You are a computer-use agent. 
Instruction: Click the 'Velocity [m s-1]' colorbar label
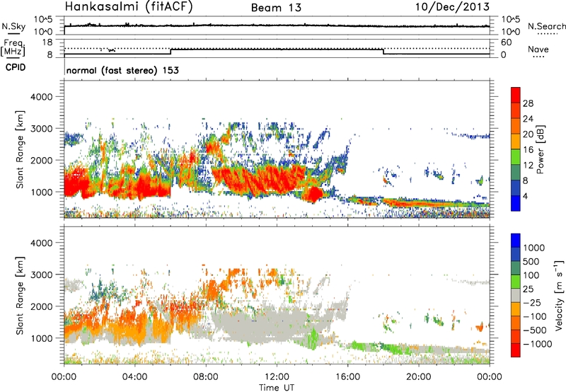[559, 295]
